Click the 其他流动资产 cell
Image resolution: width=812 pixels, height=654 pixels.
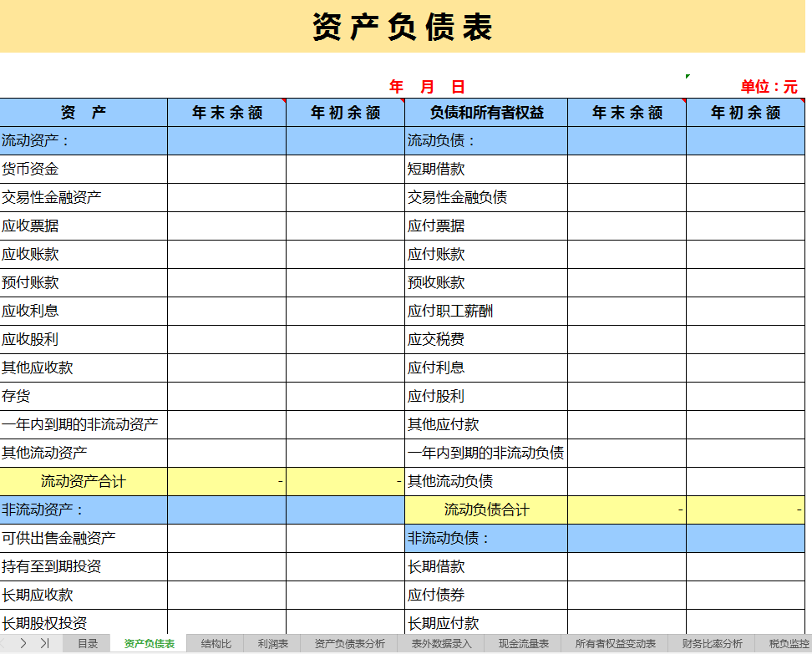[84, 454]
